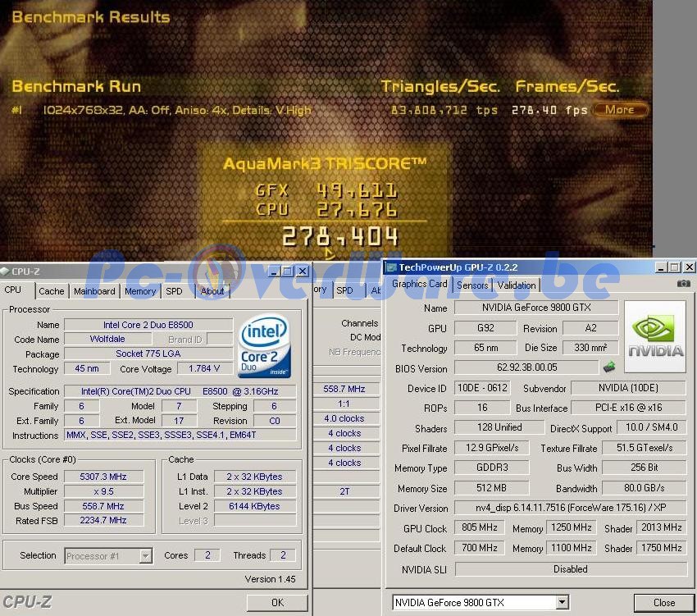Click the Device ID 10DE - 0612 field
Image resolution: width=697 pixels, height=616 pixels.
pyautogui.click(x=482, y=388)
